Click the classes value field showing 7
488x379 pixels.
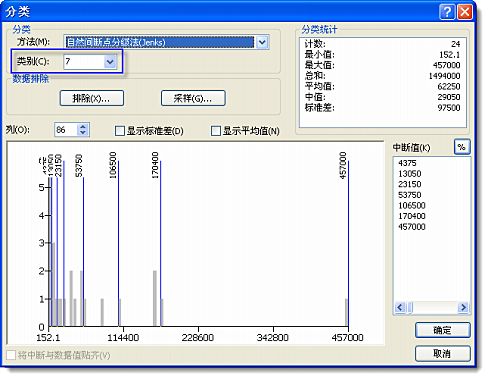84,62
